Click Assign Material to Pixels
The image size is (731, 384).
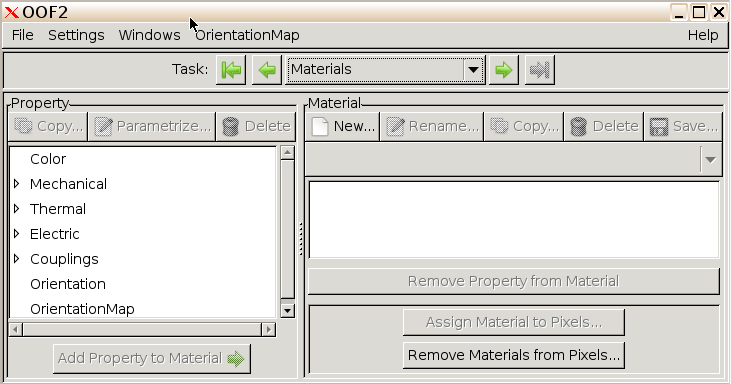[514, 322]
